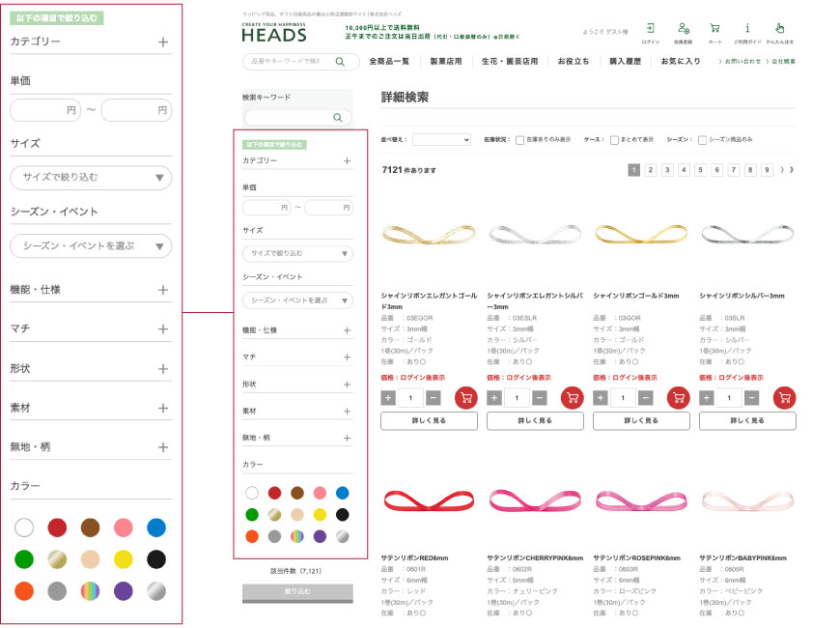
Task: Open the 並べ替え sort dropdown
Action: pyautogui.click(x=441, y=140)
